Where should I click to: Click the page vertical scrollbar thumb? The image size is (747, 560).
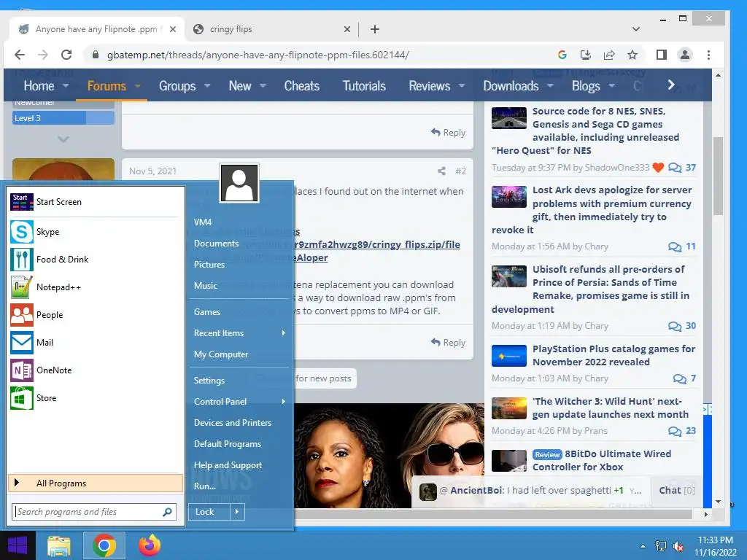718,176
